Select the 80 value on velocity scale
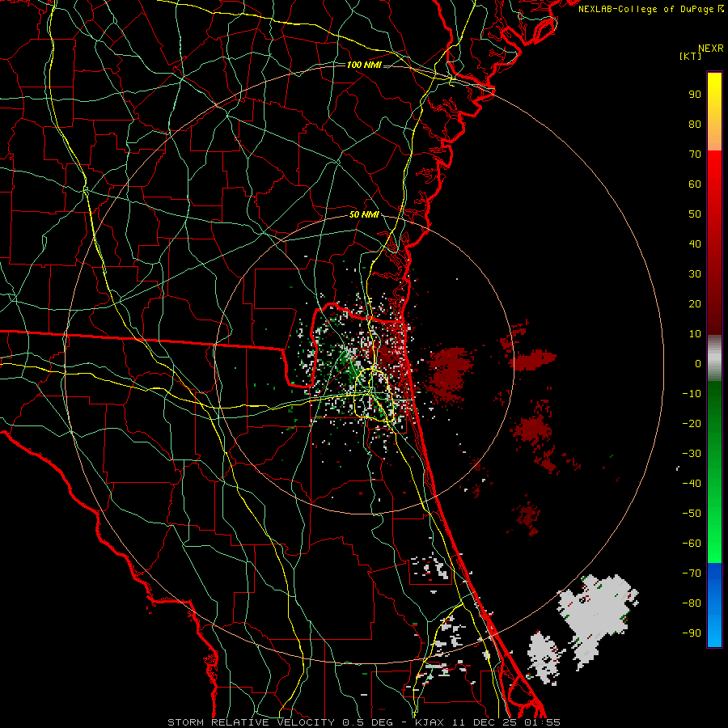Image resolution: width=728 pixels, height=728 pixels. click(x=695, y=125)
